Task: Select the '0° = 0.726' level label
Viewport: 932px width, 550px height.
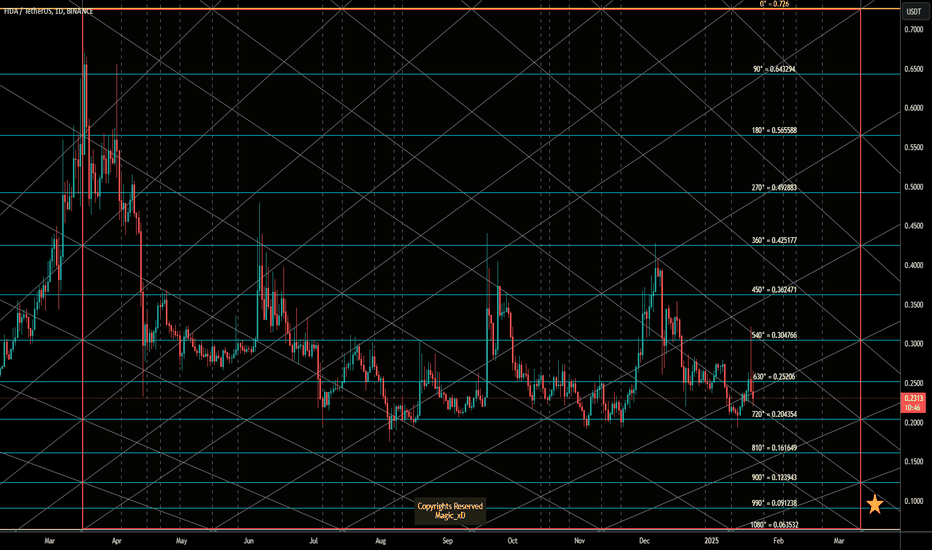Action: pyautogui.click(x=774, y=4)
